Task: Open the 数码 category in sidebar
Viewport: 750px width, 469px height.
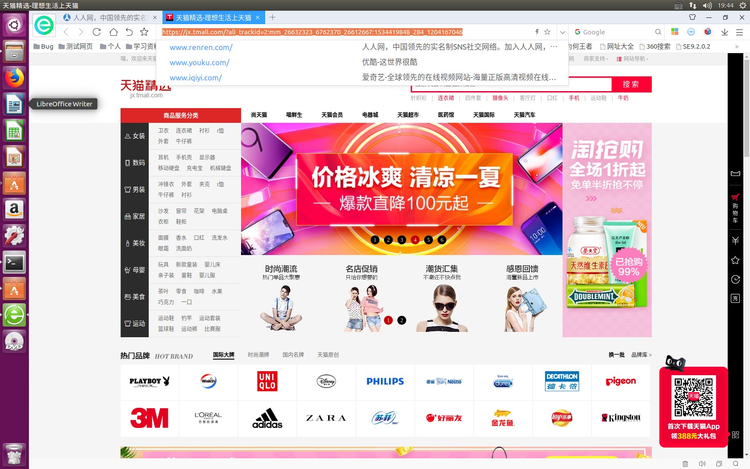Action: click(135, 163)
